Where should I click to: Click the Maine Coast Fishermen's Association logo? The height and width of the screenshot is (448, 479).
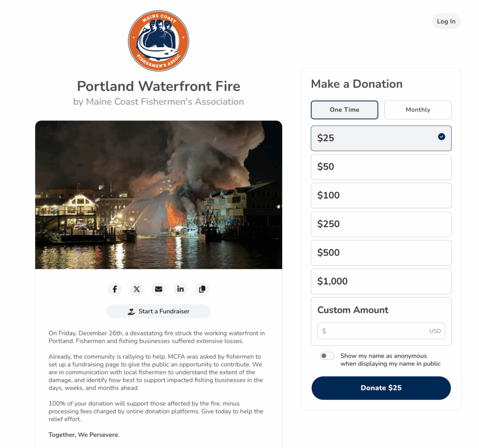tap(159, 41)
